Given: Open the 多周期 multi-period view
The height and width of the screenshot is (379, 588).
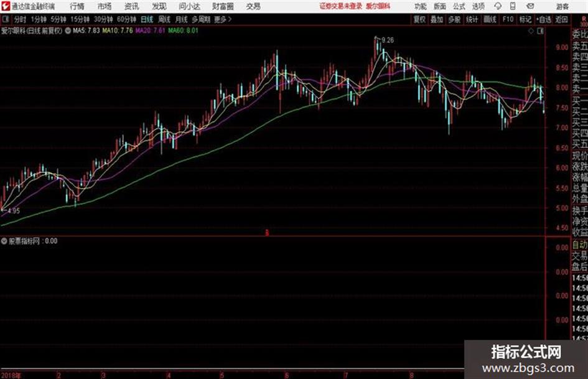Looking at the screenshot, I should click(201, 19).
